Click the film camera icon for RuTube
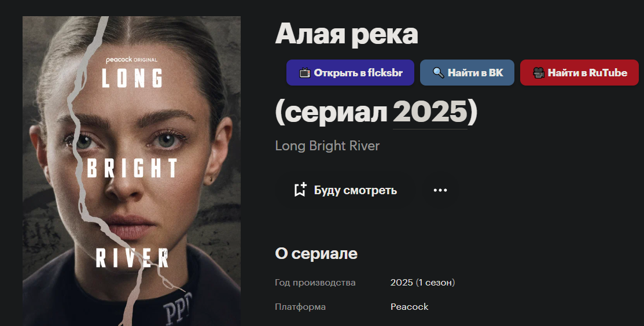 point(539,73)
